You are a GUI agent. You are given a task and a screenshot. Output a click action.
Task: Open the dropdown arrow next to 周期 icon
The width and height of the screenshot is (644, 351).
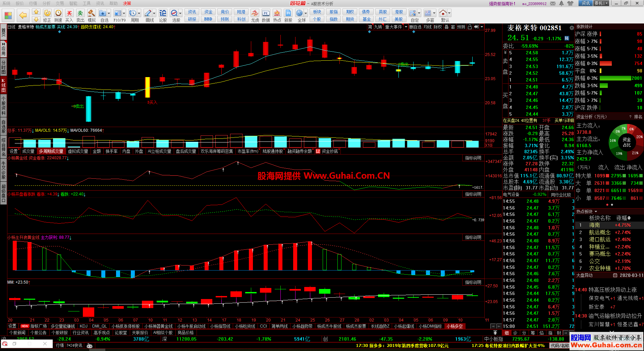point(139,13)
